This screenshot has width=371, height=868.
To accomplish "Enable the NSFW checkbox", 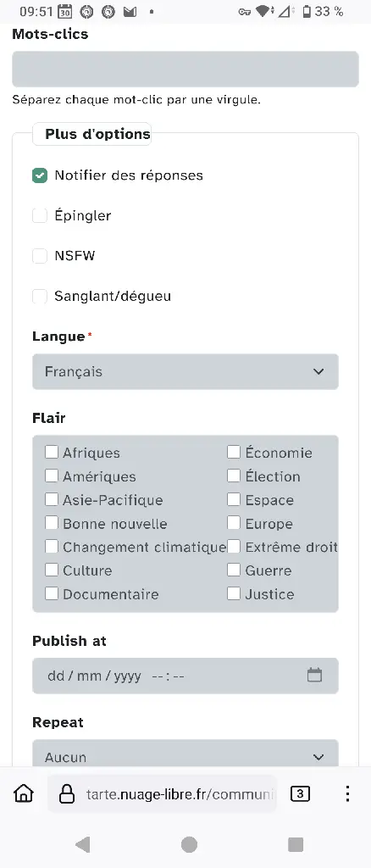I will pyautogui.click(x=40, y=256).
